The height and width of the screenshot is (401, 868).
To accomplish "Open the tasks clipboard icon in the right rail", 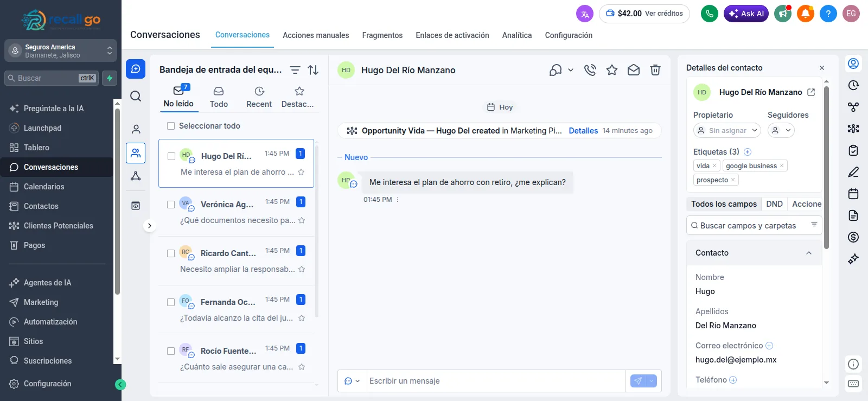I will (x=853, y=150).
